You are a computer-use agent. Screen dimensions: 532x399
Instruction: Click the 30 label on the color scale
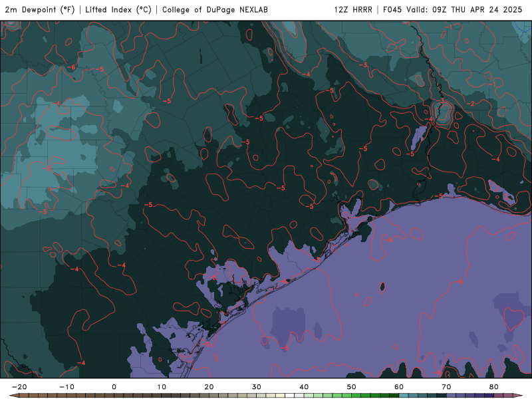click(x=257, y=387)
